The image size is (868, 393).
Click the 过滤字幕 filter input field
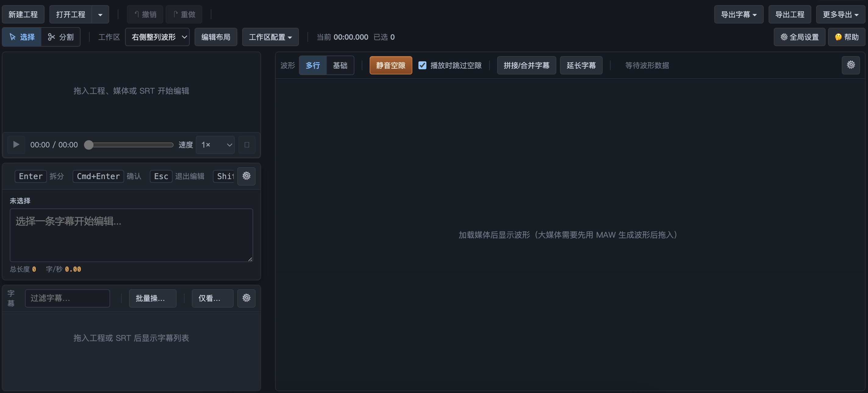tap(67, 298)
